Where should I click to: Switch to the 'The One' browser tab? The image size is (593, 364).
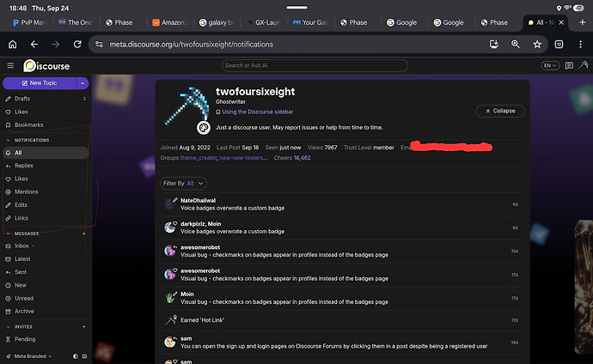(x=76, y=22)
